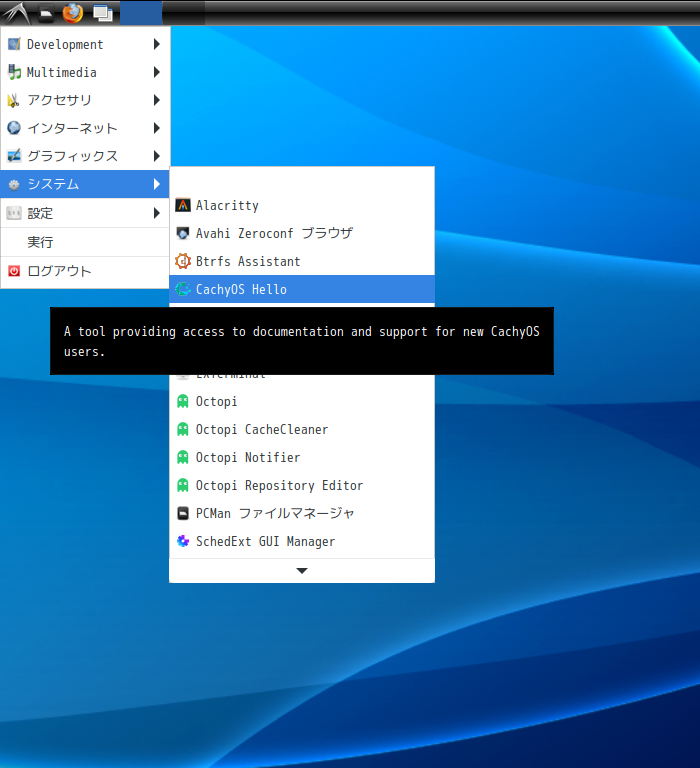The height and width of the screenshot is (768, 700).
Task: Expand the インターネット submenu arrow
Action: 157,128
